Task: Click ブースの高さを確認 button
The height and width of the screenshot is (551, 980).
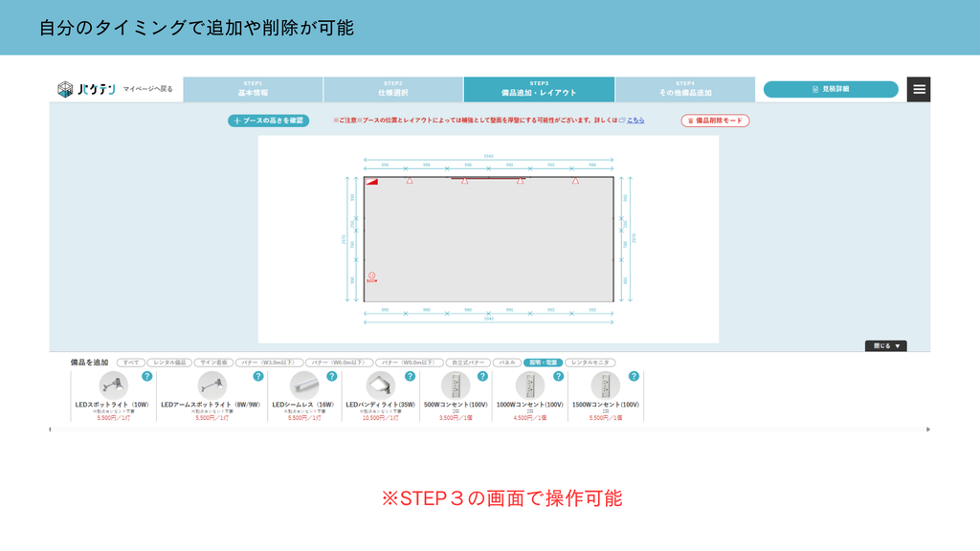Action: click(268, 121)
